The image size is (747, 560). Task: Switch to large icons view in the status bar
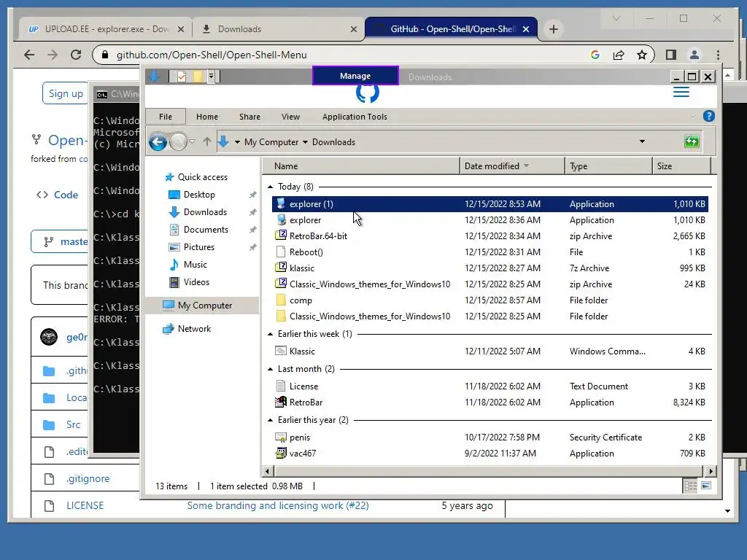point(706,486)
